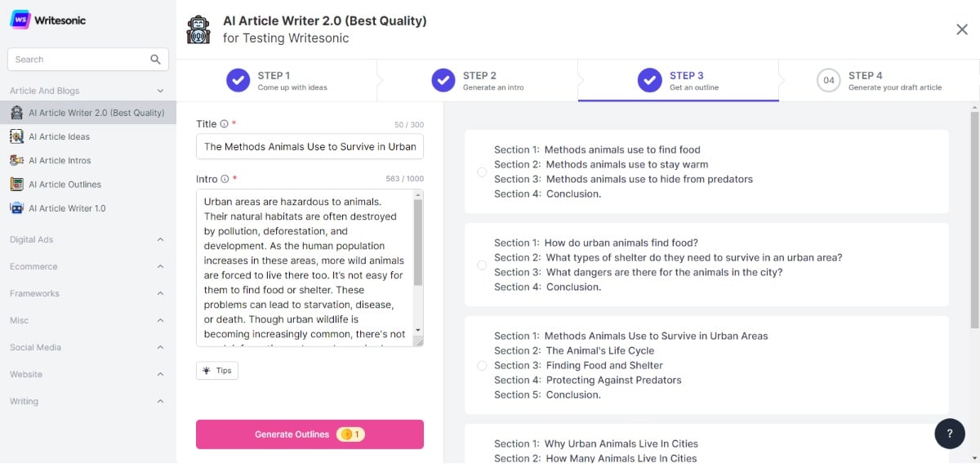This screenshot has width=980, height=468.
Task: Click the AI Article Ideas icon
Action: click(16, 136)
